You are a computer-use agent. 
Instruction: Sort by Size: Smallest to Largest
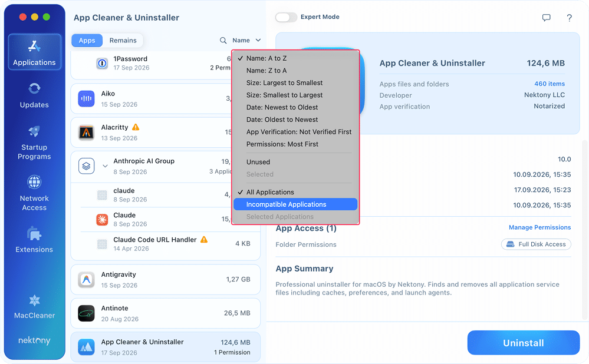295,95
